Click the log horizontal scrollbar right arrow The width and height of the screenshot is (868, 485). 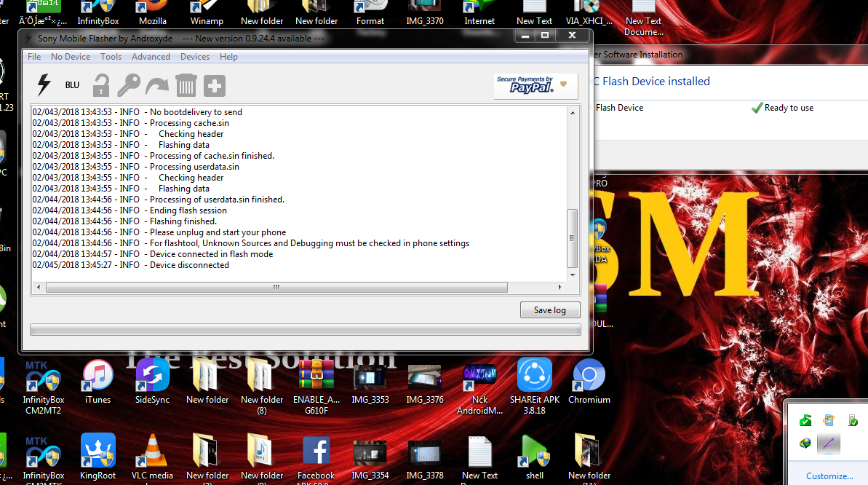tap(560, 287)
